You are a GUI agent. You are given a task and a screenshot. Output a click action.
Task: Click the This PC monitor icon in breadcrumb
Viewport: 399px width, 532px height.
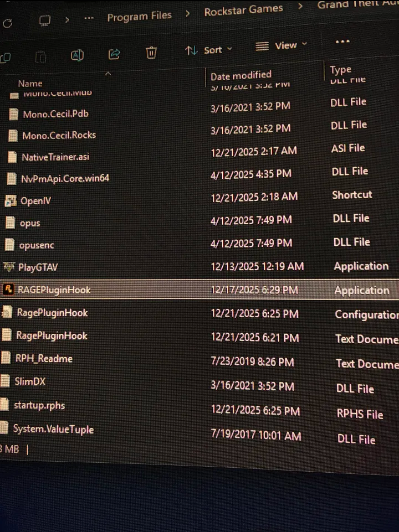pos(45,20)
